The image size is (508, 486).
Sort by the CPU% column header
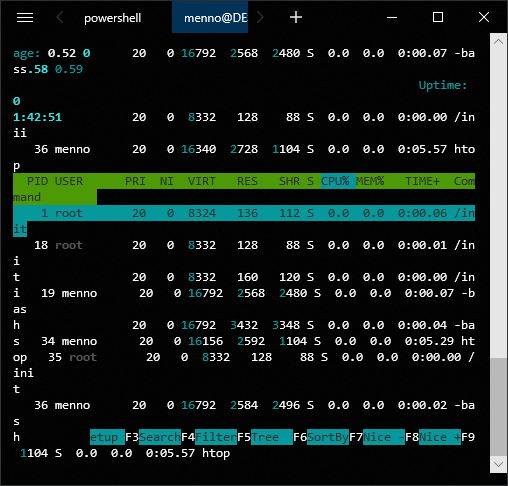(338, 181)
